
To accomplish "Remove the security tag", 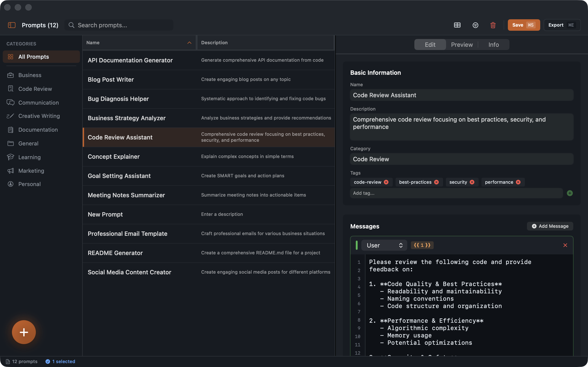I will click(x=472, y=182).
